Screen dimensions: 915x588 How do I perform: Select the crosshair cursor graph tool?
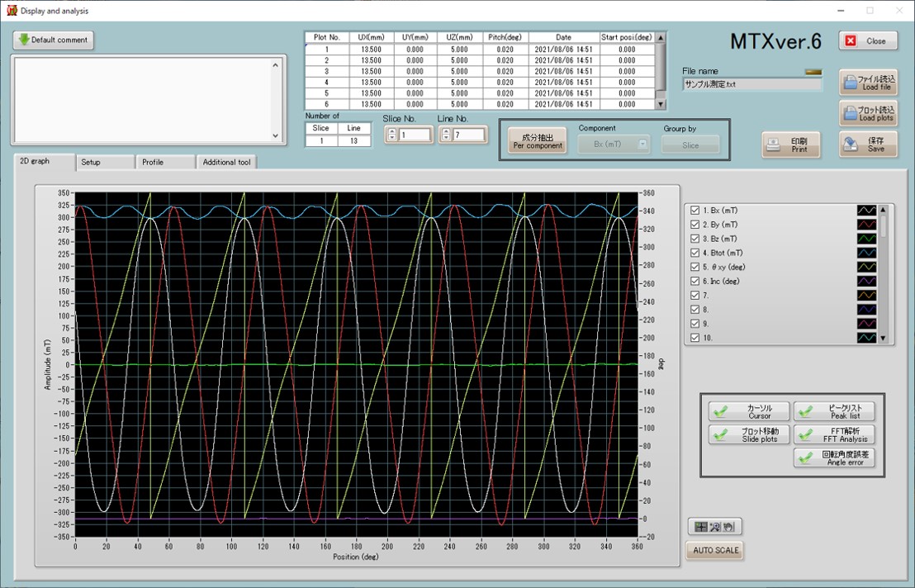click(701, 527)
